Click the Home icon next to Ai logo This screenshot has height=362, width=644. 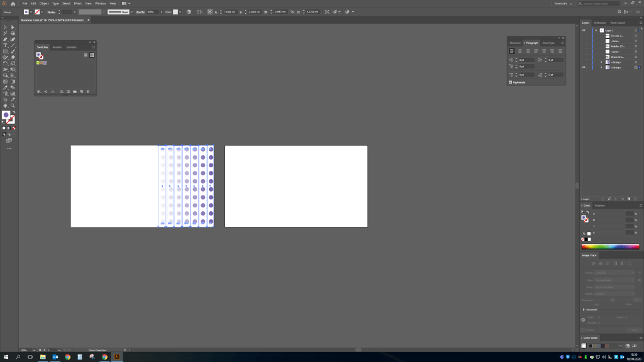[x=13, y=4]
